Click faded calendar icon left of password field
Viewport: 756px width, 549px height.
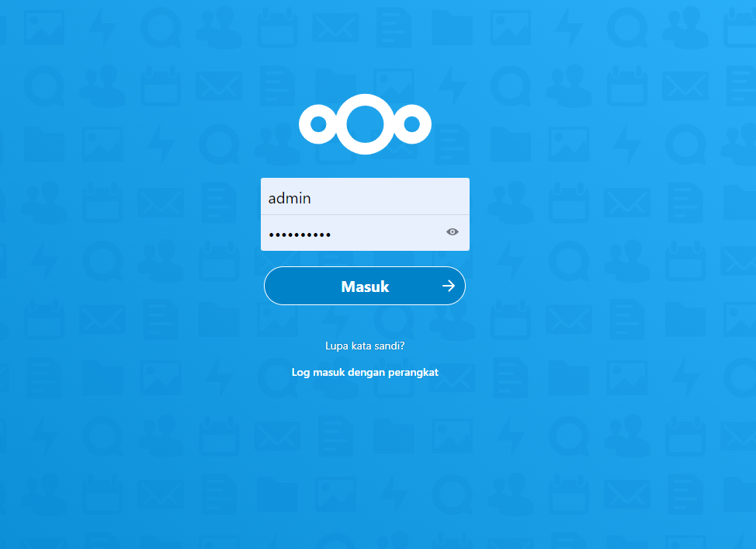coord(219,261)
